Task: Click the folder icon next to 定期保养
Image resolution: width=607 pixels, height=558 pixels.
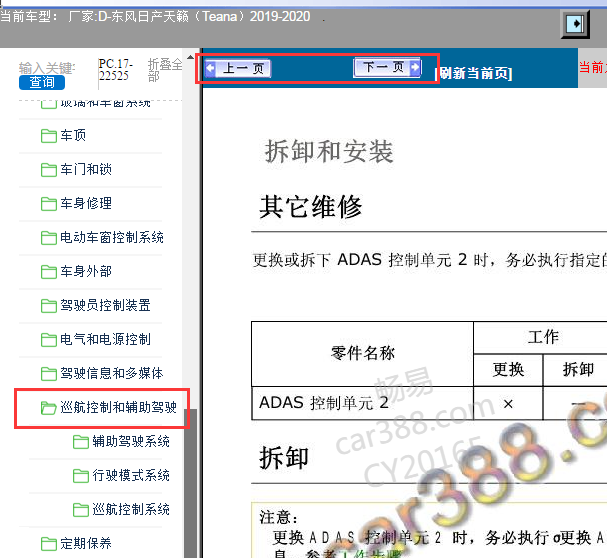Action: tap(49, 544)
